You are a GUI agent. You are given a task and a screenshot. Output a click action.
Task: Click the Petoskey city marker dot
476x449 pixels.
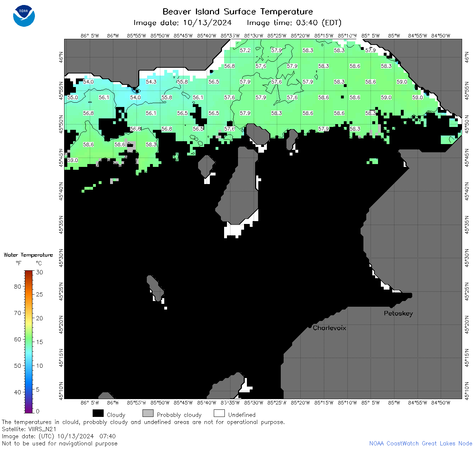[391, 306]
